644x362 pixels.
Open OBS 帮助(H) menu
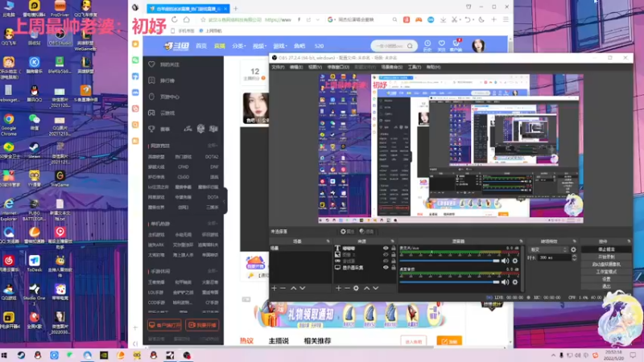pos(433,67)
